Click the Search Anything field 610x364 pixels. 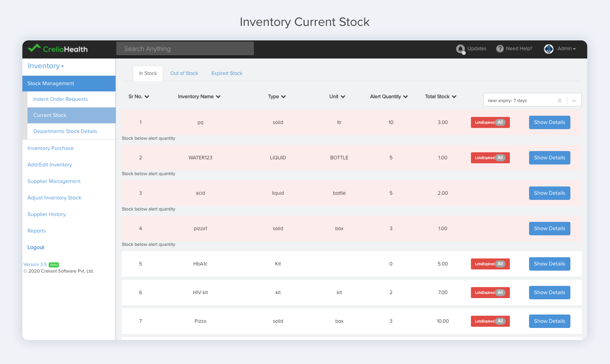pyautogui.click(x=185, y=48)
